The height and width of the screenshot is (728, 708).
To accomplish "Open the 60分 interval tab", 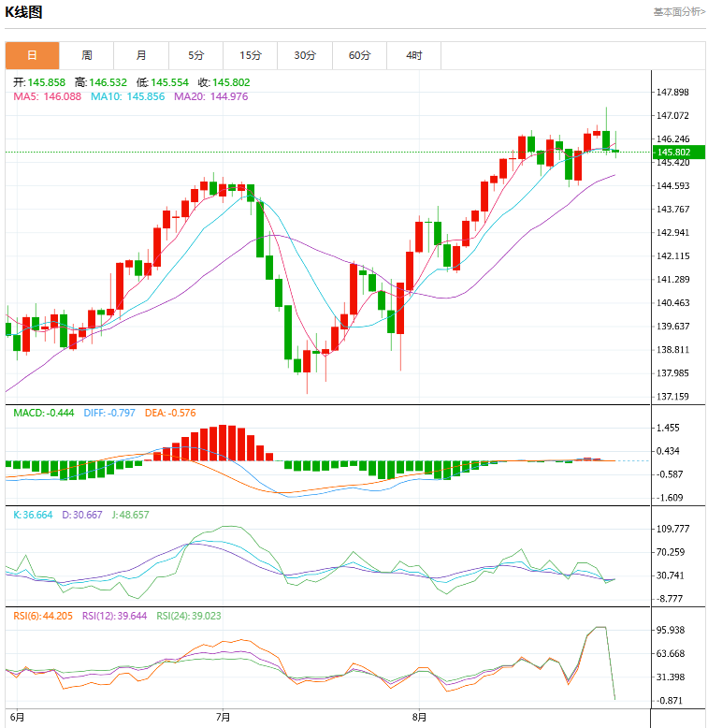I will point(359,55).
